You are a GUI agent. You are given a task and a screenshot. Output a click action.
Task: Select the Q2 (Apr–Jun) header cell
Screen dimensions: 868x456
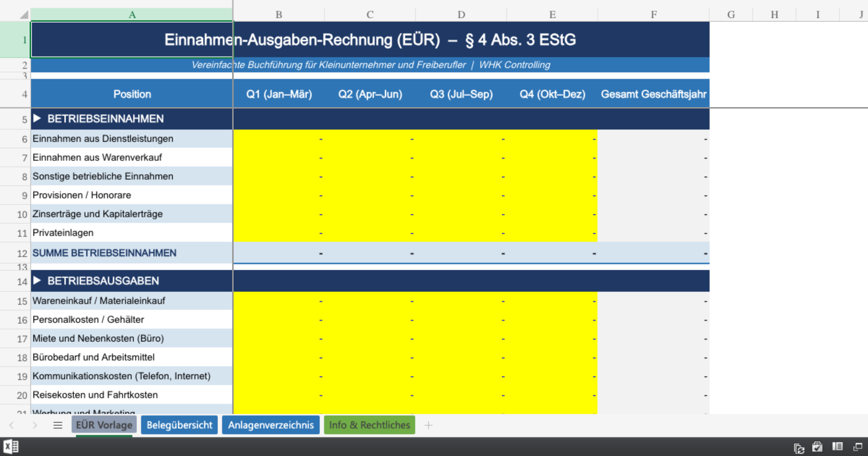click(x=370, y=94)
